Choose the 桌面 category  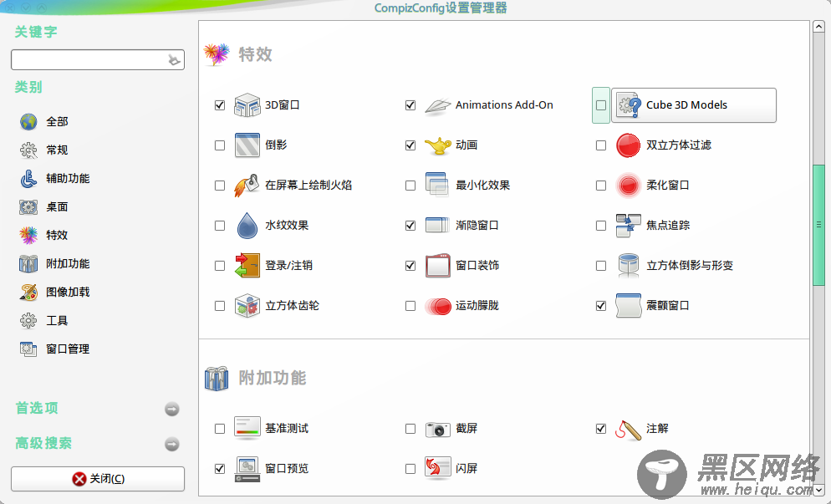click(x=57, y=206)
